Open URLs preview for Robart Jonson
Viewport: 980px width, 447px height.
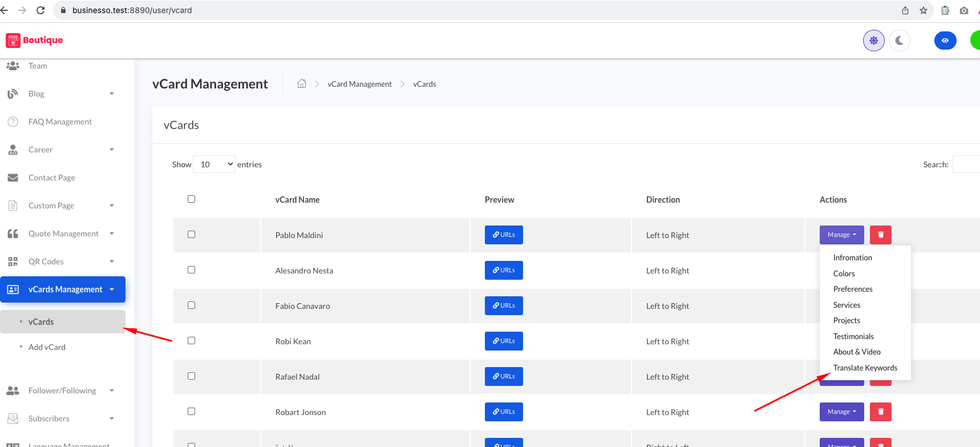click(504, 412)
